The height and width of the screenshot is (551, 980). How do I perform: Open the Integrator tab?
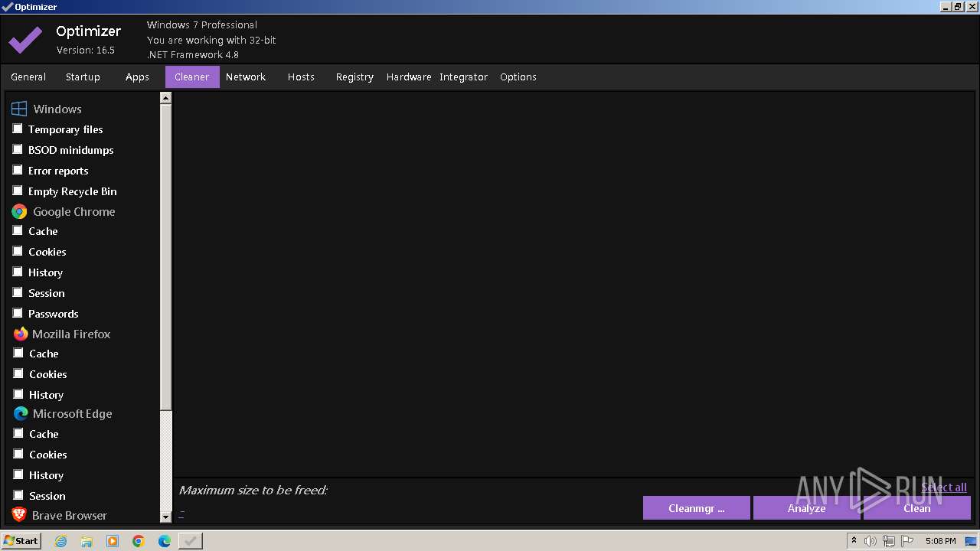coord(463,77)
